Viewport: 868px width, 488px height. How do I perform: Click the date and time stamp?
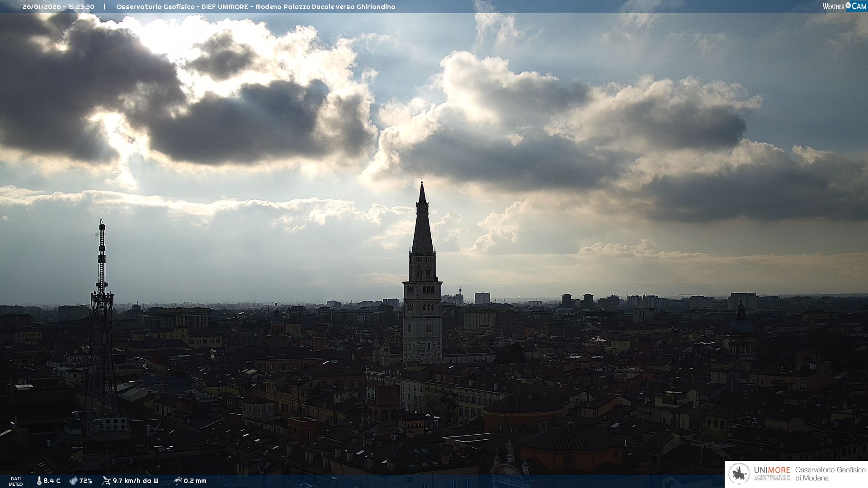coord(58,7)
